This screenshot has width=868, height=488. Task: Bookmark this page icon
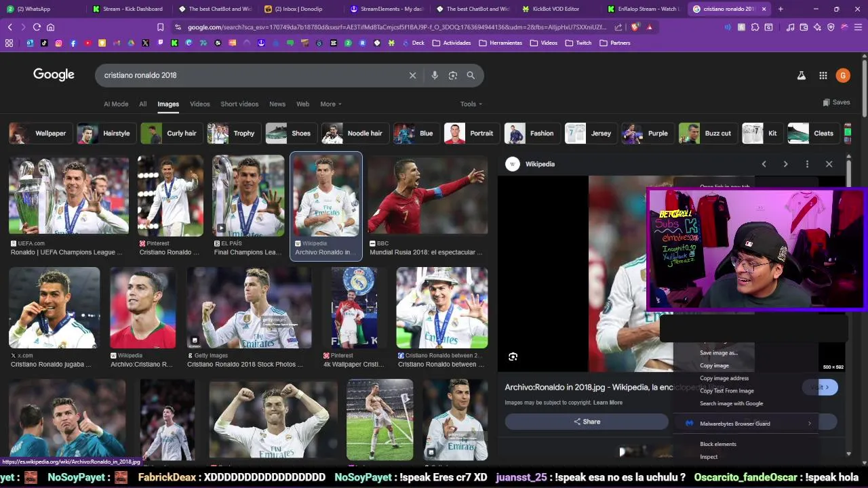click(160, 27)
